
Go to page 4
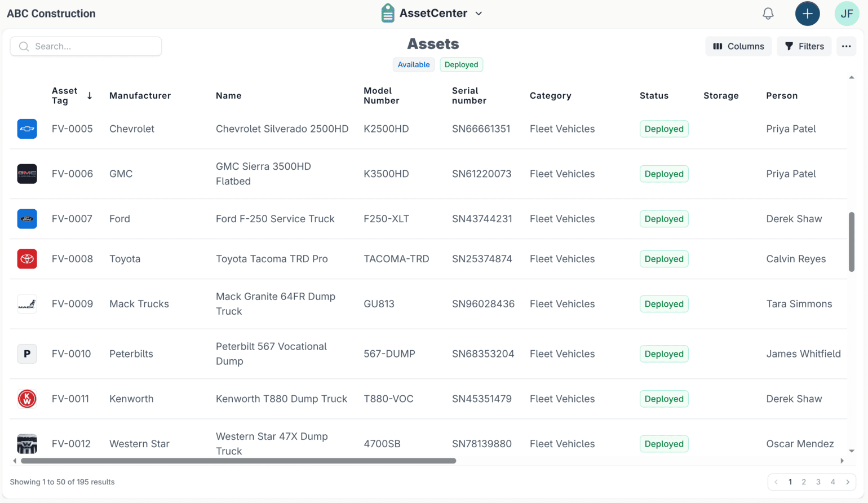click(832, 482)
